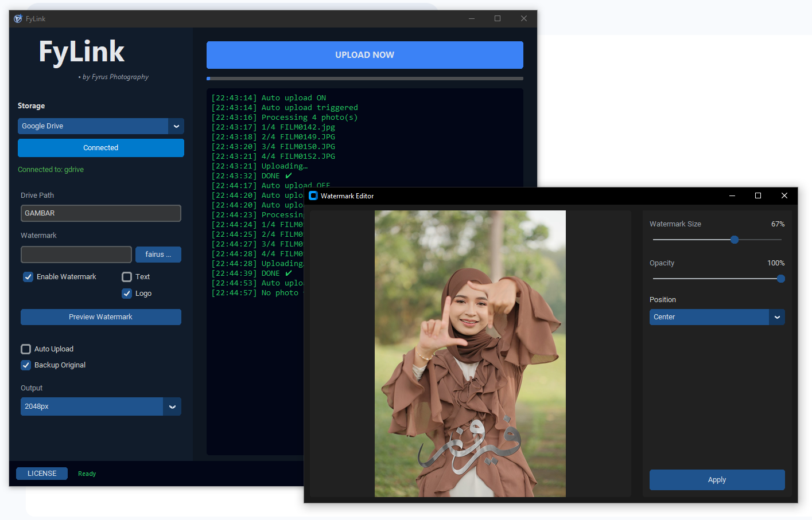This screenshot has width=812, height=520.
Task: Maximize the FyLink main window
Action: (x=498, y=18)
